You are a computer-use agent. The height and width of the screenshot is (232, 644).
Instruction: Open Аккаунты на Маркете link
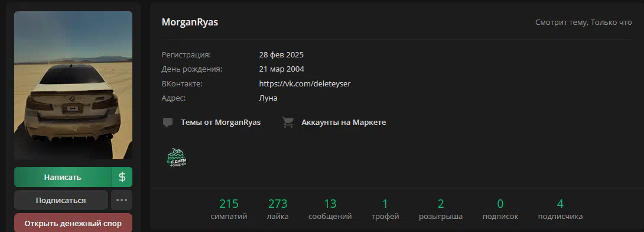tap(344, 122)
